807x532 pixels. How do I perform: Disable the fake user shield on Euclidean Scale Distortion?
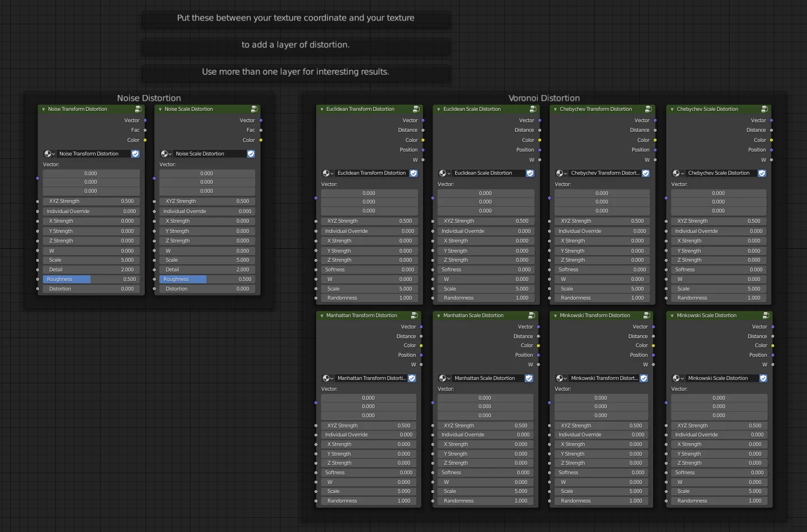pyautogui.click(x=530, y=172)
